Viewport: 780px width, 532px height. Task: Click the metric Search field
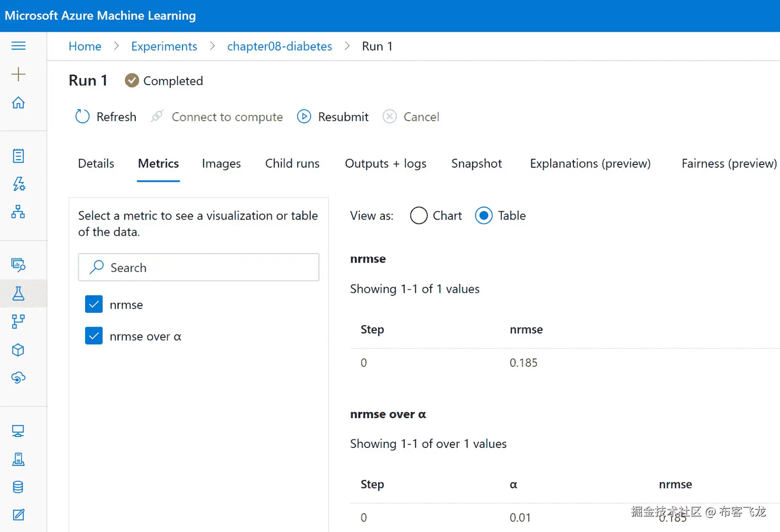tap(199, 267)
